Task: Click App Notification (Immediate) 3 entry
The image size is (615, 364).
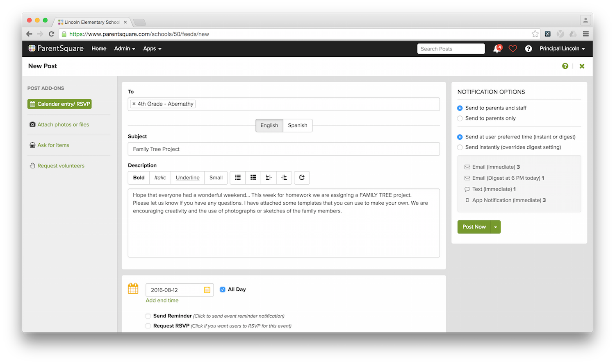Action: pos(506,200)
